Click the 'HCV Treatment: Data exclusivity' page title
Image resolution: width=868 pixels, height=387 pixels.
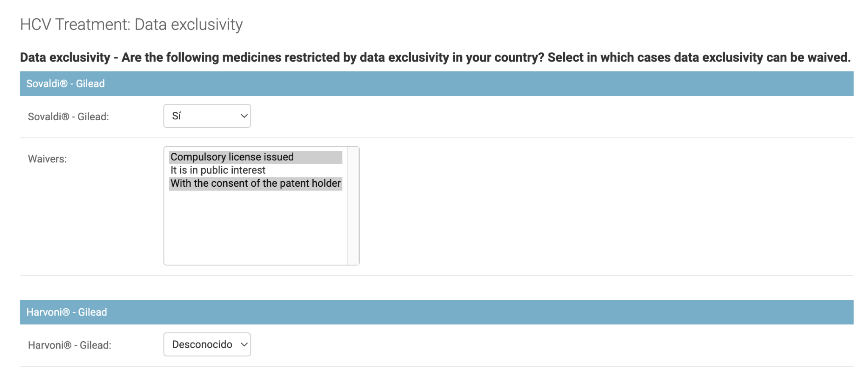(131, 25)
